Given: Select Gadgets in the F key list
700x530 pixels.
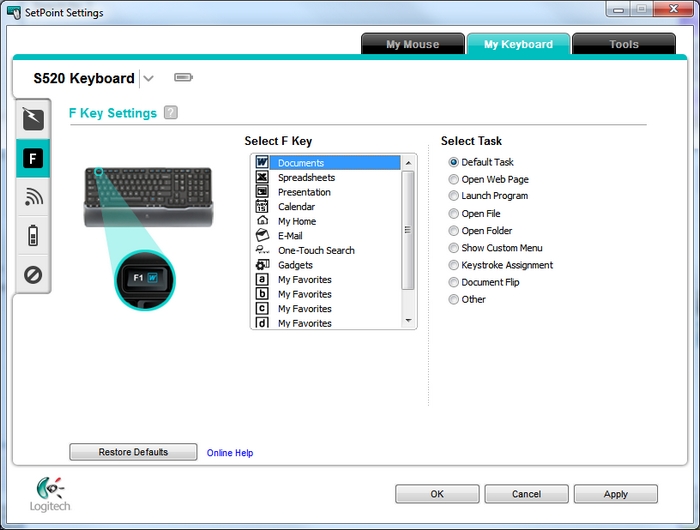Looking at the screenshot, I should (327, 265).
